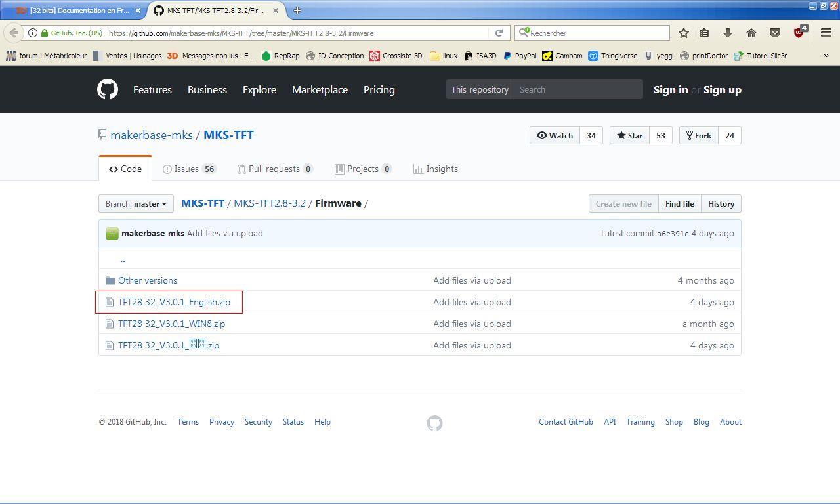Show the 24 forks count
Screen dimensions: 840x504
730,135
